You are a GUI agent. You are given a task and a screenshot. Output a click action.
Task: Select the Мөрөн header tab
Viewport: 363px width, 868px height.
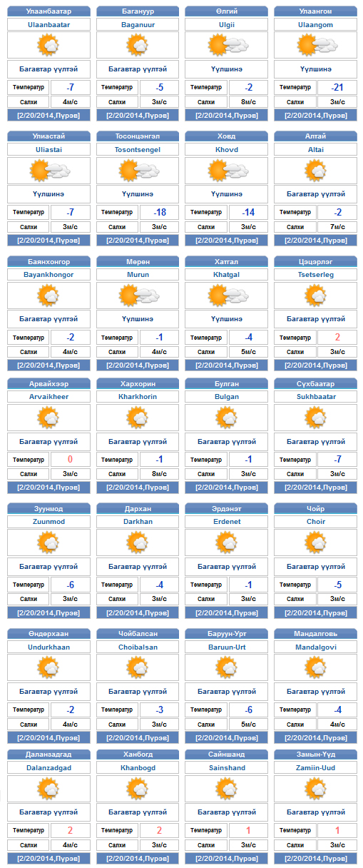point(138,261)
